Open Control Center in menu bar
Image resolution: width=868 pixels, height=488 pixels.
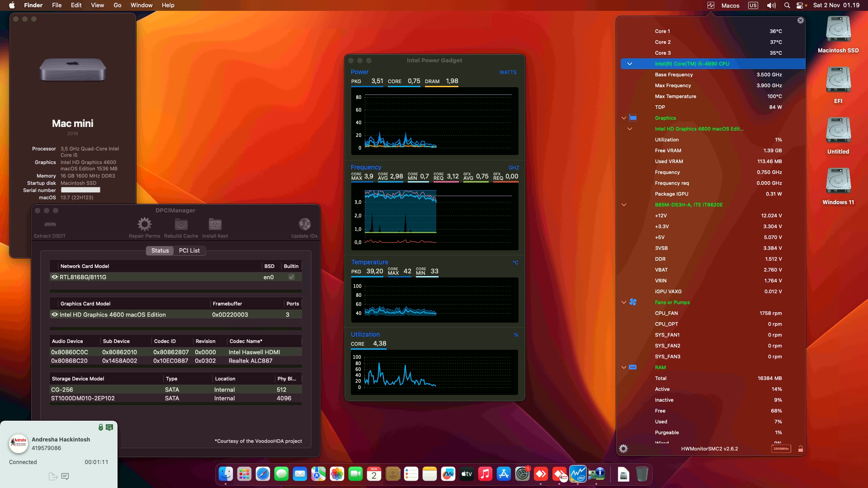pos(800,5)
